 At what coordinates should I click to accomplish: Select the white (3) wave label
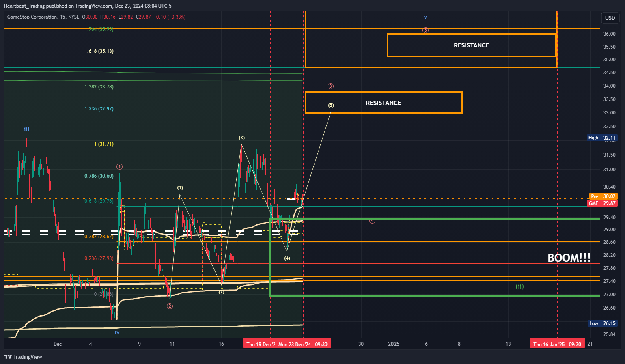pyautogui.click(x=241, y=138)
